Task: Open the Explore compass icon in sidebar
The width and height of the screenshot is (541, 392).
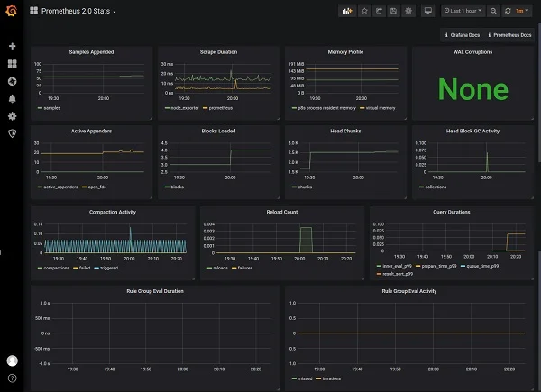Action: pos(12,81)
